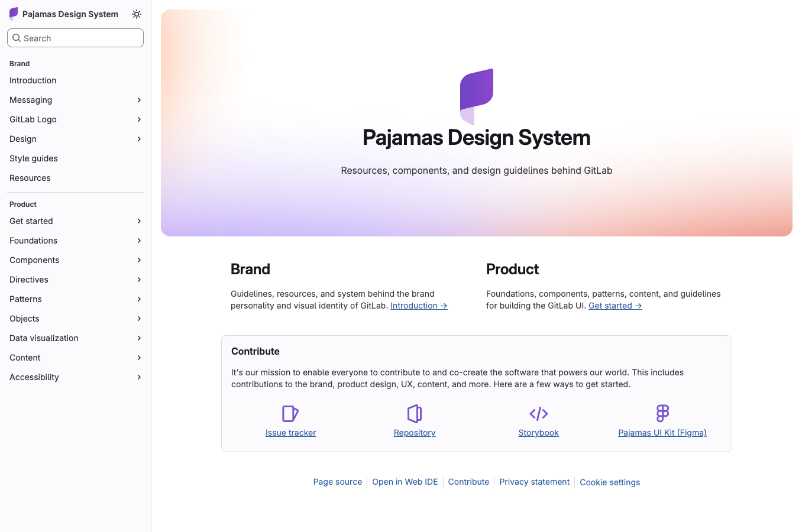Screen dimensions: 802x532
Task: Click the search magnifier icon
Action: (x=17, y=38)
